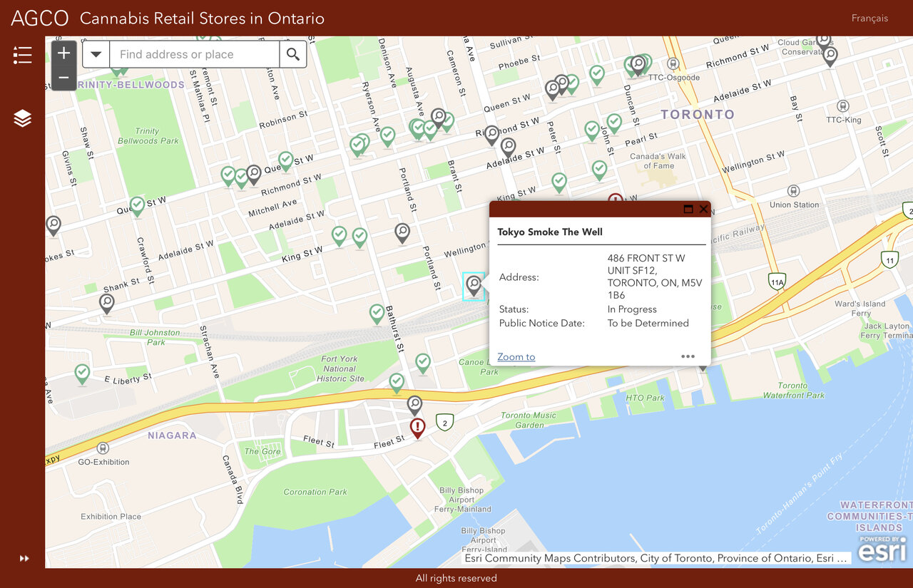Click the green check marker on E Liberty St

(x=83, y=373)
